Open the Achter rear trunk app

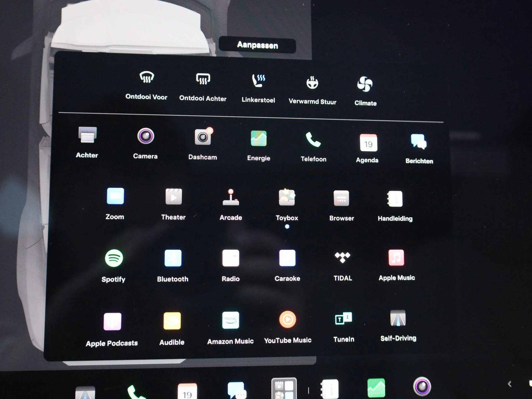pos(87,142)
